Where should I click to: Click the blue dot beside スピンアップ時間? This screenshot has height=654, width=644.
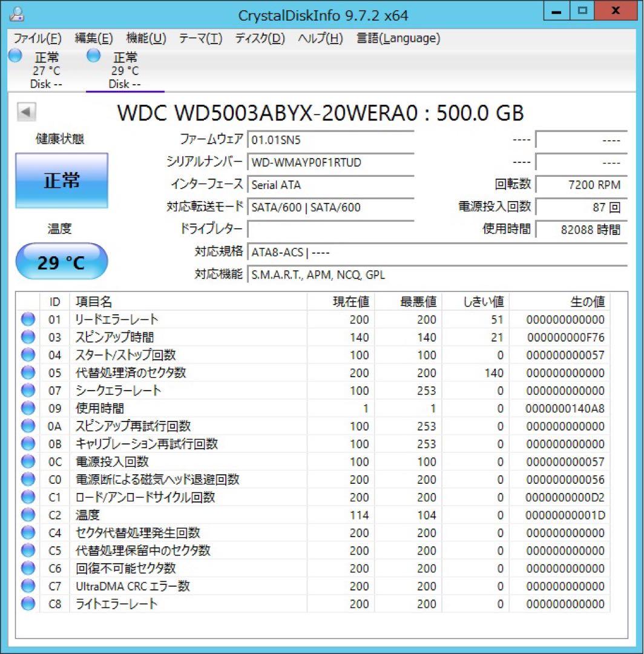pyautogui.click(x=28, y=337)
